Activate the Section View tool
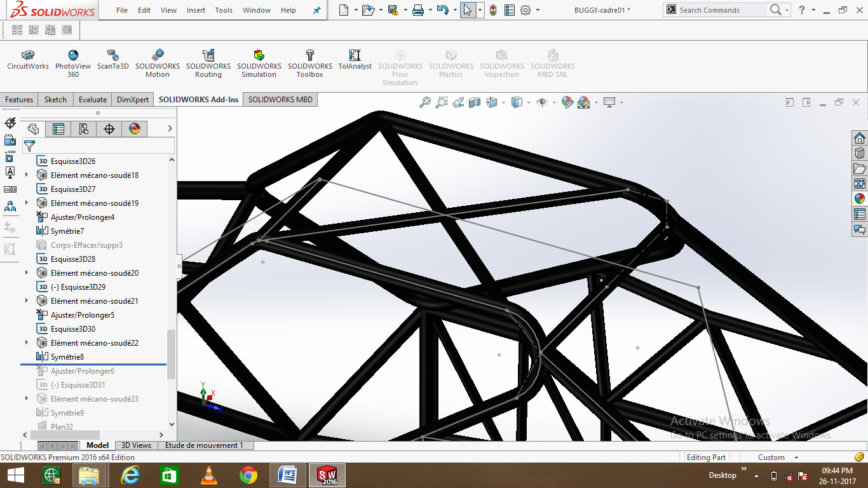The height and width of the screenshot is (488, 868). coord(475,102)
